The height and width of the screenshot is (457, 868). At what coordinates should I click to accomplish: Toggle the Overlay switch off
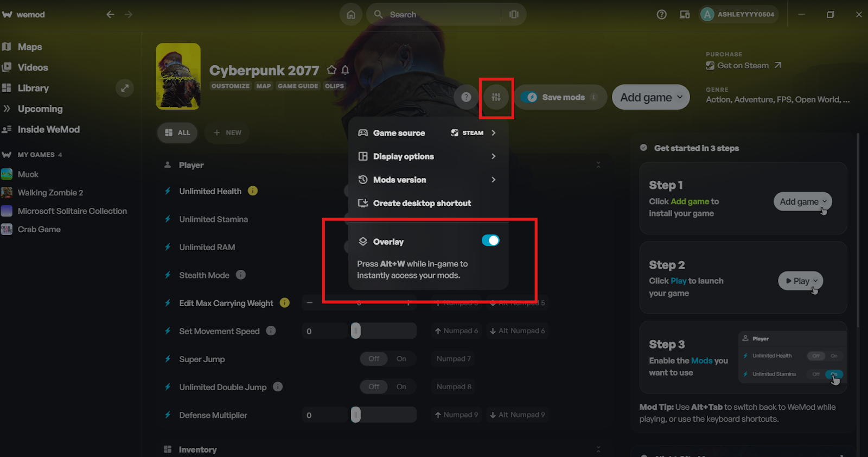(490, 240)
